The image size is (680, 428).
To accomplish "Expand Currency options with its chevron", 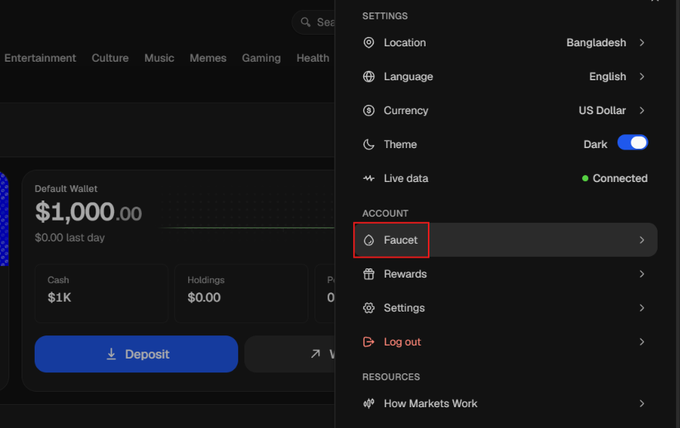I will [x=642, y=111].
